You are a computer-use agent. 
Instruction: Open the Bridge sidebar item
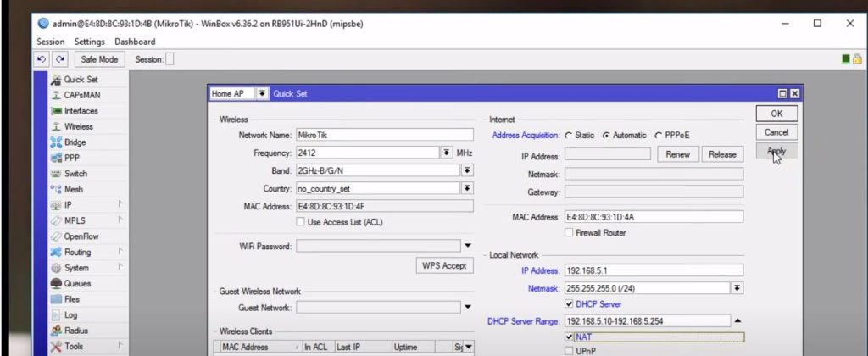click(75, 142)
